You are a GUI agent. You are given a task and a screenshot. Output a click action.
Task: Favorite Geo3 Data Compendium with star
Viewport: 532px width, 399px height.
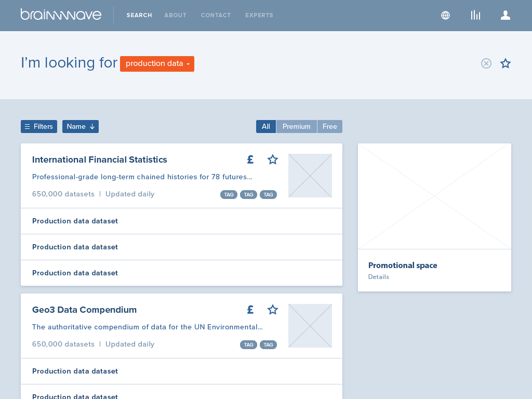pyautogui.click(x=273, y=310)
